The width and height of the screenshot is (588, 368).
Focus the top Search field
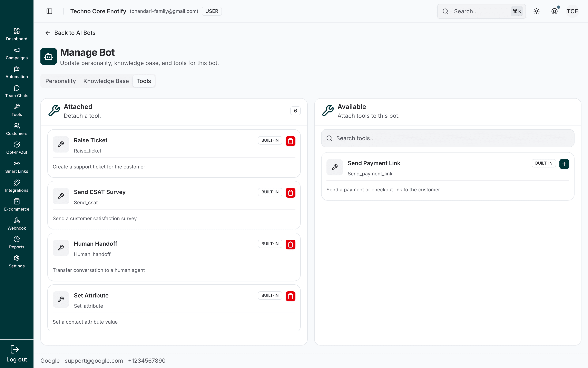481,11
